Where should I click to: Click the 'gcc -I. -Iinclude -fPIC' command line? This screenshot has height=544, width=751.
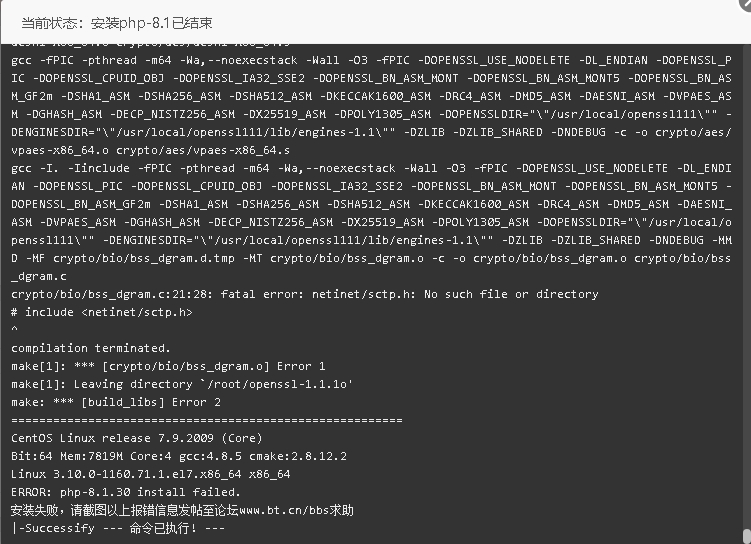tap(371, 168)
